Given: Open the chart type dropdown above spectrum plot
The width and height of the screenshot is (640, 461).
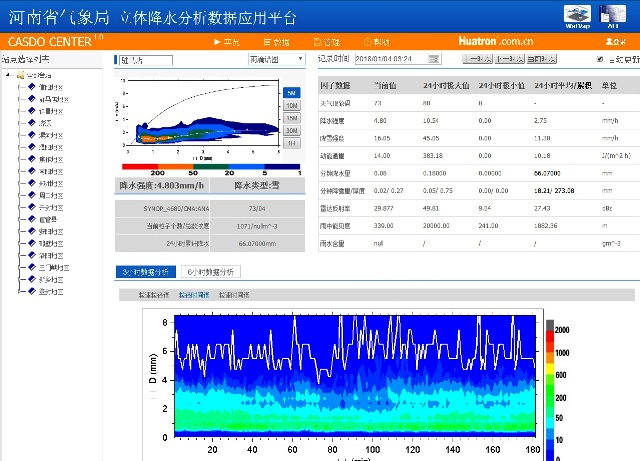Looking at the screenshot, I should pos(275,60).
